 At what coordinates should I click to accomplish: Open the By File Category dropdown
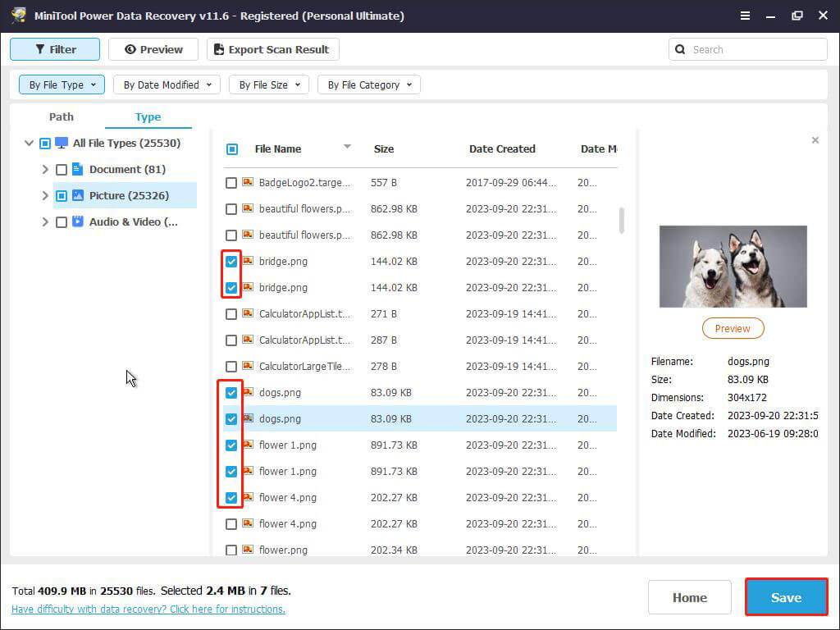(x=369, y=84)
